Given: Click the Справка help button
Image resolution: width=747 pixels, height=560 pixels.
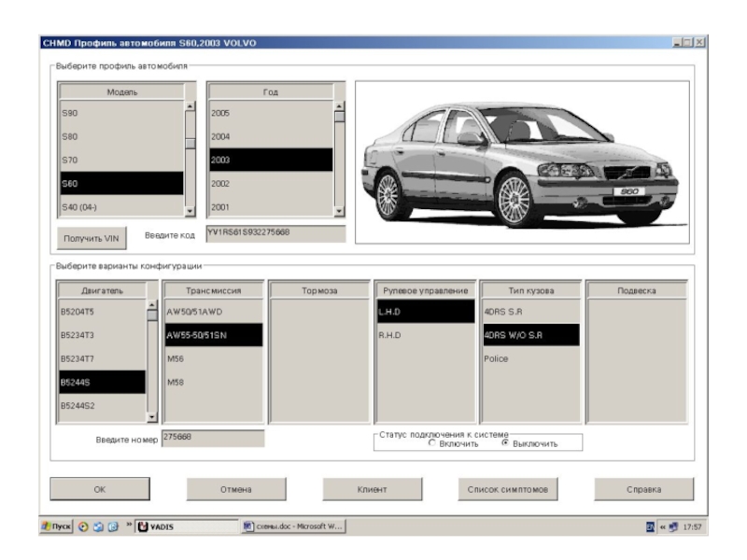Looking at the screenshot, I should [x=644, y=489].
